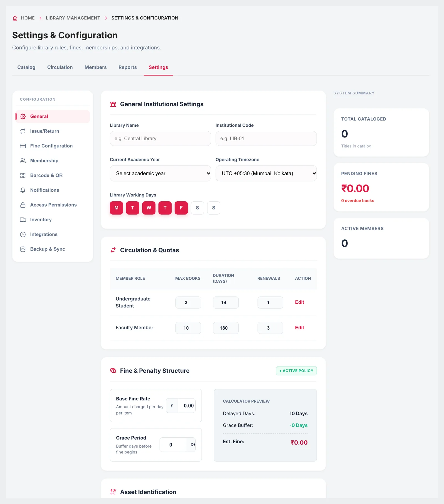The width and height of the screenshot is (444, 504).
Task: Click the Library Name input field
Action: (x=160, y=139)
